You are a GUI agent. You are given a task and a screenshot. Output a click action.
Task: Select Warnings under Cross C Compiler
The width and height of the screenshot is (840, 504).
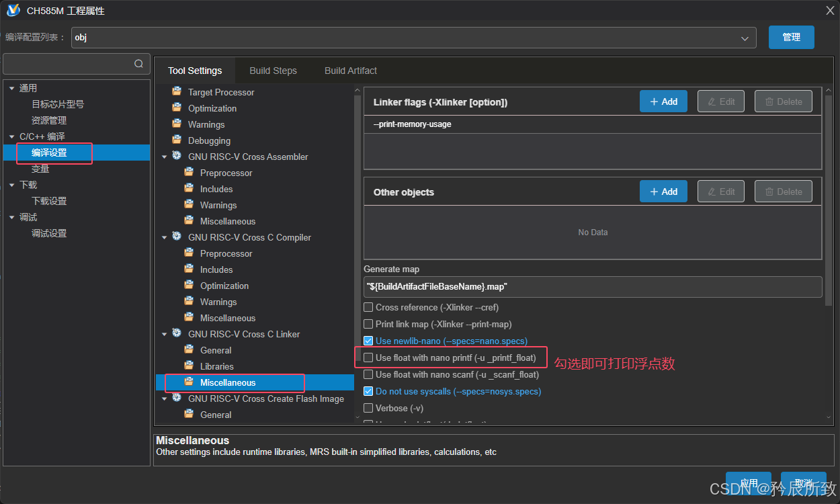pyautogui.click(x=218, y=302)
